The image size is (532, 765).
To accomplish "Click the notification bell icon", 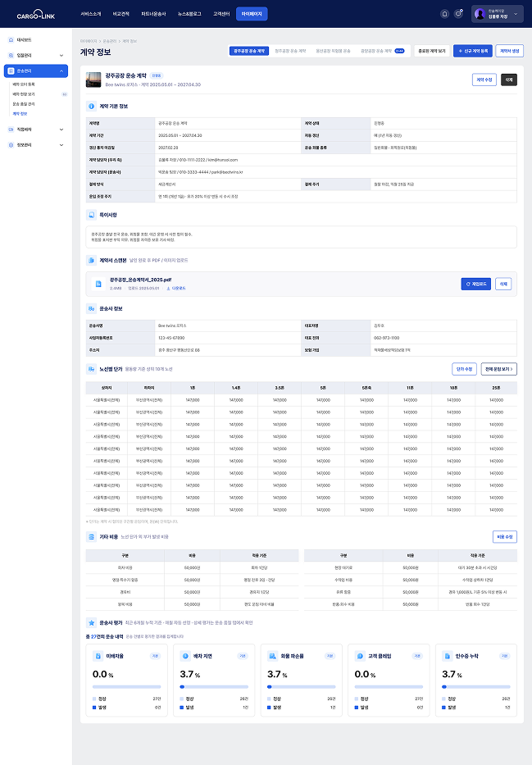I will tap(444, 14).
